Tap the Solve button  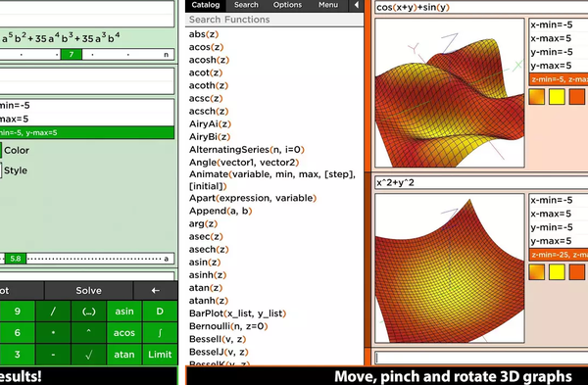click(x=88, y=291)
